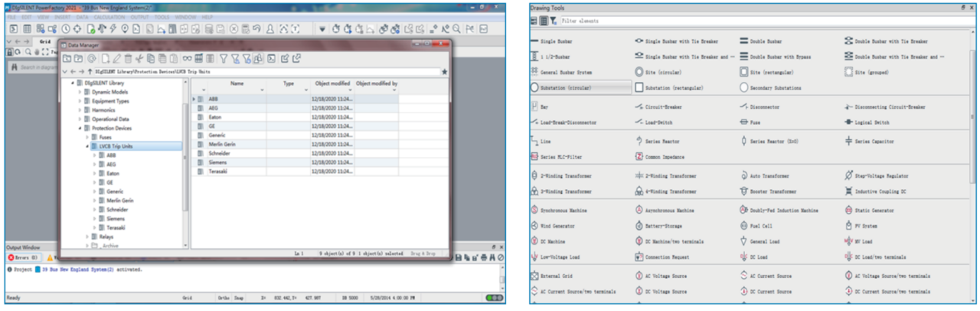
Task: Switch to the Grid diagram tab
Action: pos(45,41)
